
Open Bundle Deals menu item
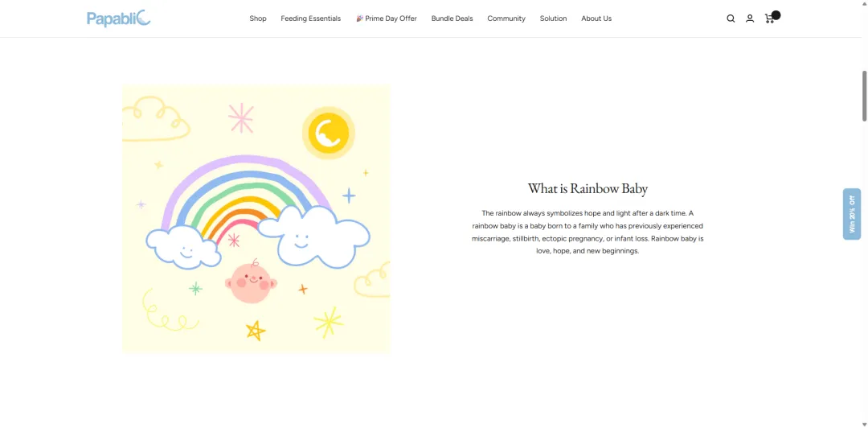point(452,19)
